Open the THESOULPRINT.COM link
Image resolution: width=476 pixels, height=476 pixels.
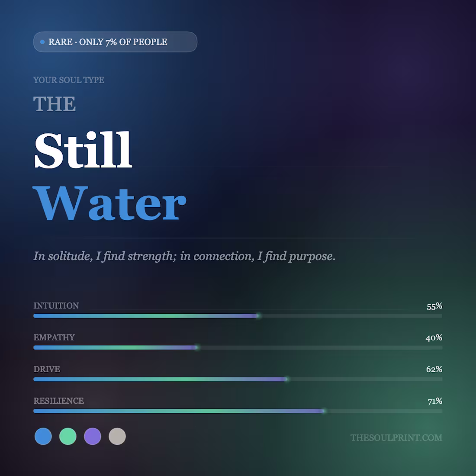[x=396, y=437]
